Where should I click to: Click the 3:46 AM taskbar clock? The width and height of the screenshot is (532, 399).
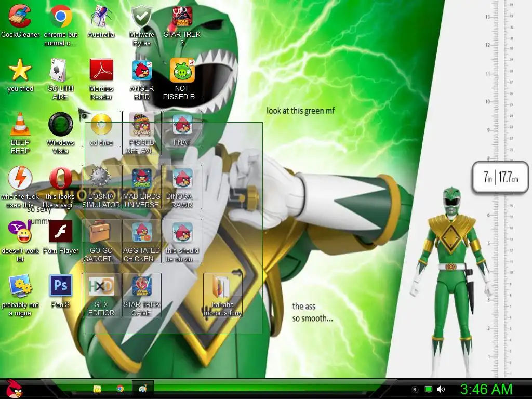pyautogui.click(x=486, y=389)
